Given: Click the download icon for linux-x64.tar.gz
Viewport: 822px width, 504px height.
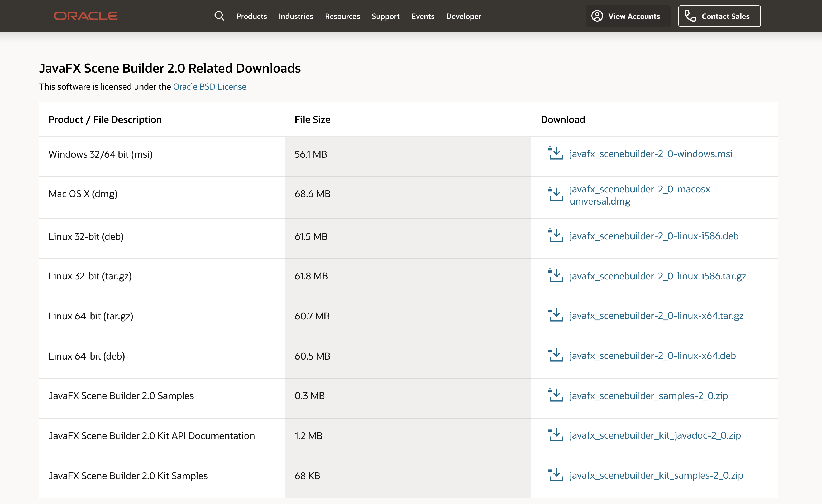Looking at the screenshot, I should pyautogui.click(x=556, y=315).
